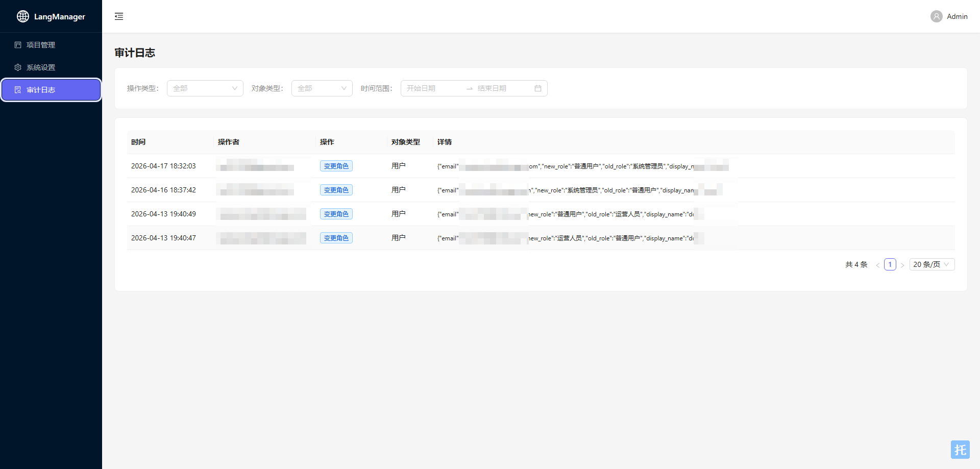The height and width of the screenshot is (469, 980).
Task: Open the 20 条/页 page size dropdown
Action: pos(932,264)
